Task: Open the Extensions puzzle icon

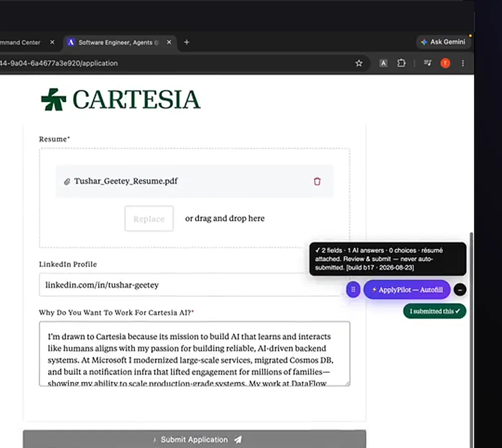Action: click(401, 63)
